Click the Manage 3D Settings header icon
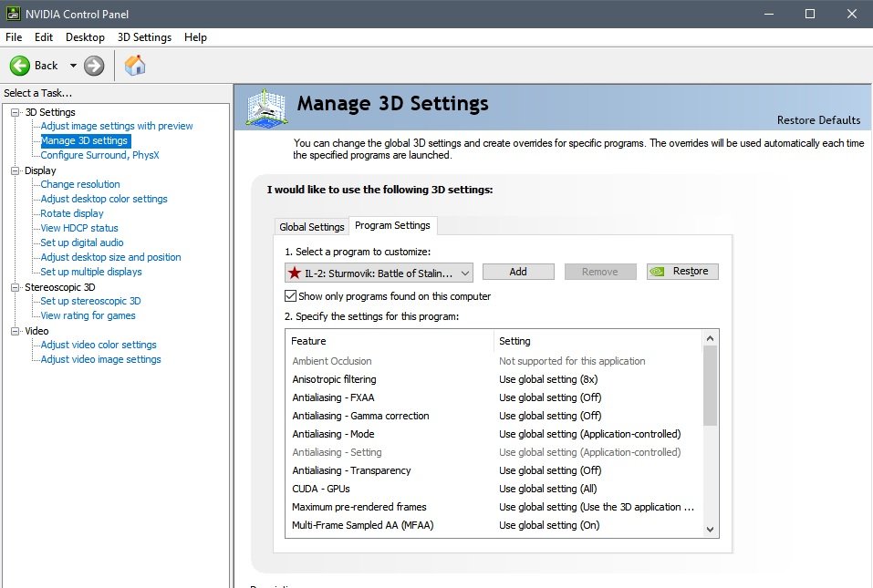 (x=266, y=108)
